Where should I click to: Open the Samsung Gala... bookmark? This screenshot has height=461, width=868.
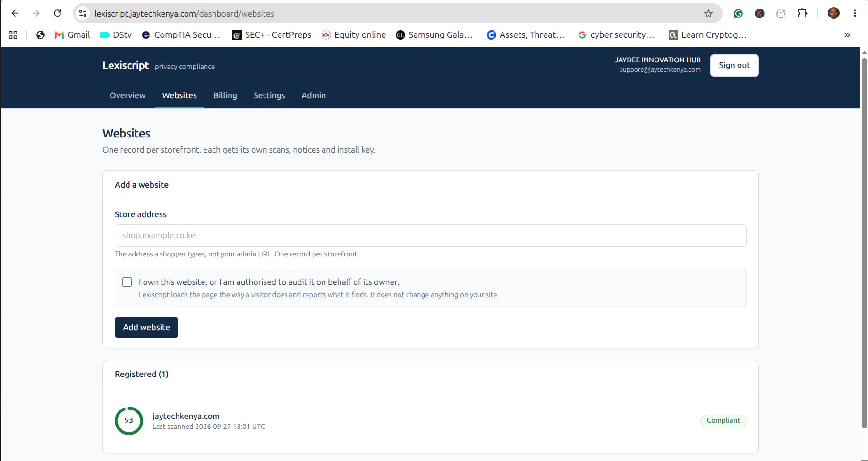[x=434, y=35]
